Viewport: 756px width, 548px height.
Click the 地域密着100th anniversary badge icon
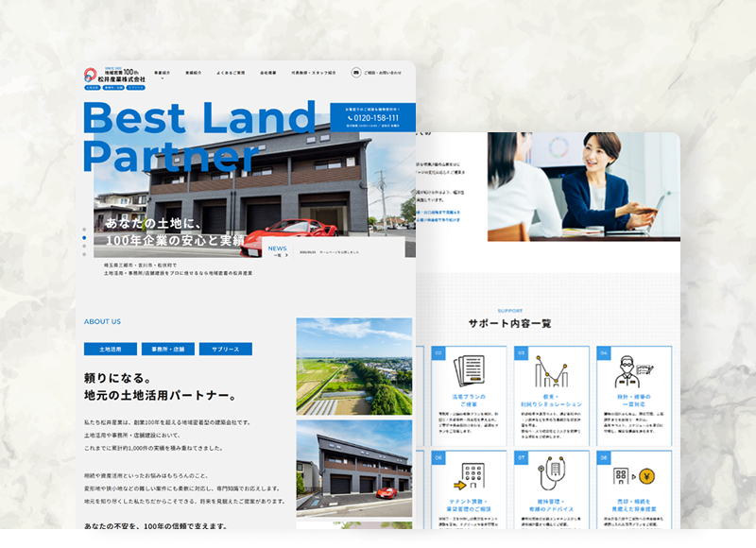point(119,69)
